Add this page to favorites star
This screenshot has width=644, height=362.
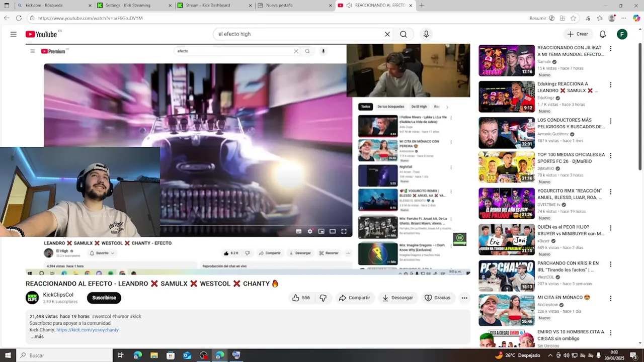(573, 18)
